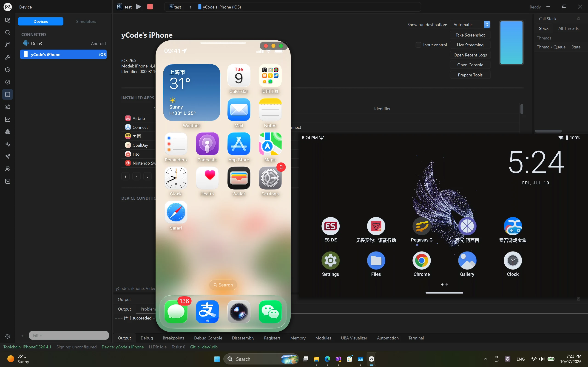Select GoalDay in installed apps

tap(139, 145)
